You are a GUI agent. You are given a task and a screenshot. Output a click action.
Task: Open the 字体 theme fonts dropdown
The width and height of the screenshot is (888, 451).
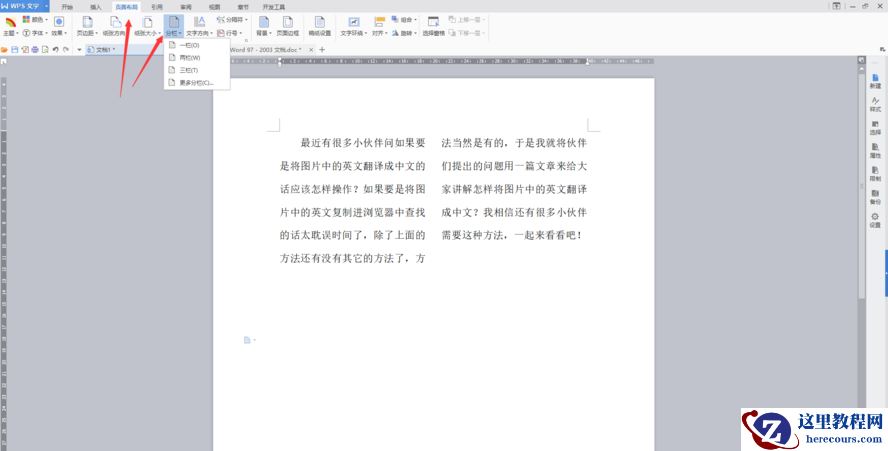(33, 33)
